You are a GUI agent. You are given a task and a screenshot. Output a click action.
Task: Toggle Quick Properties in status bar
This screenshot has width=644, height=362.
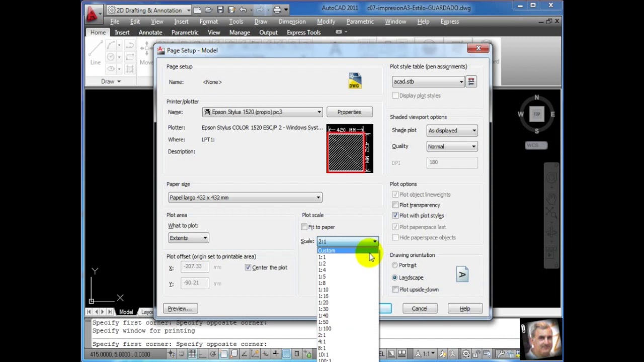pyautogui.click(x=296, y=354)
